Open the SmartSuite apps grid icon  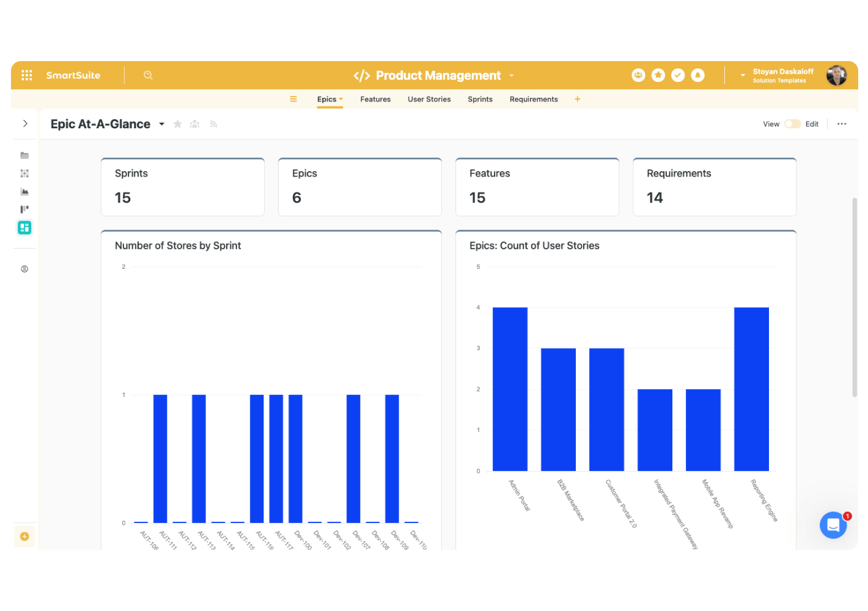tap(26, 75)
